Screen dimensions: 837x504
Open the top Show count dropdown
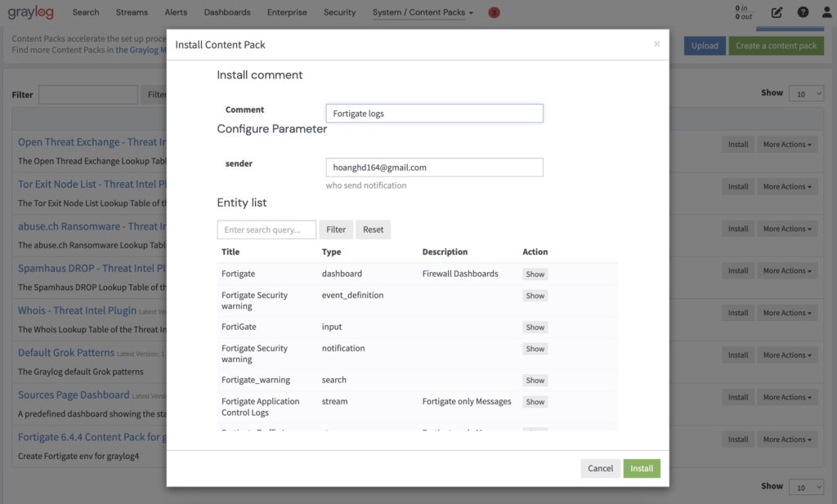pyautogui.click(x=807, y=94)
